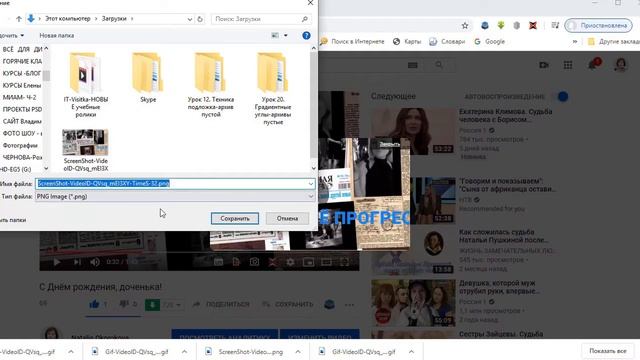This screenshot has height=360, width=640.
Task: Open the Екатерина Климова recommended video thumbnail
Action: tap(413, 131)
